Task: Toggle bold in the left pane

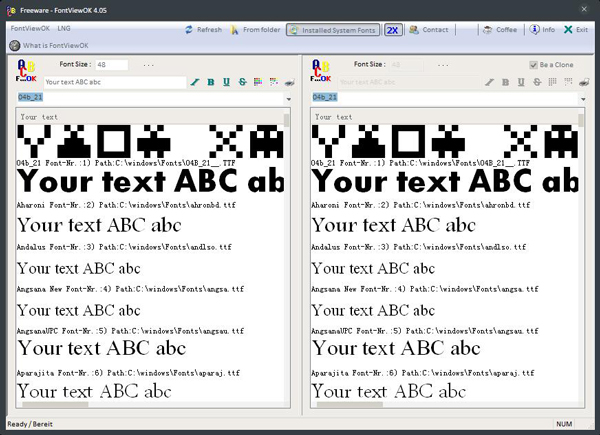Action: tap(211, 82)
